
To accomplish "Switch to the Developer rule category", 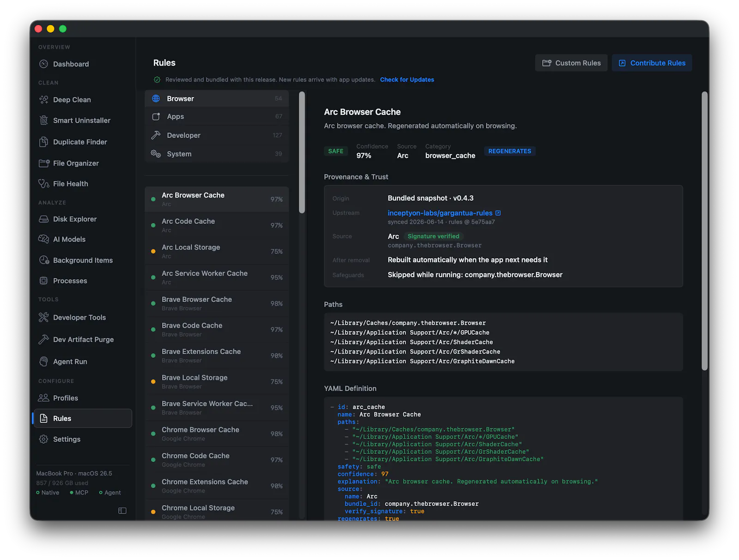I will 217,135.
